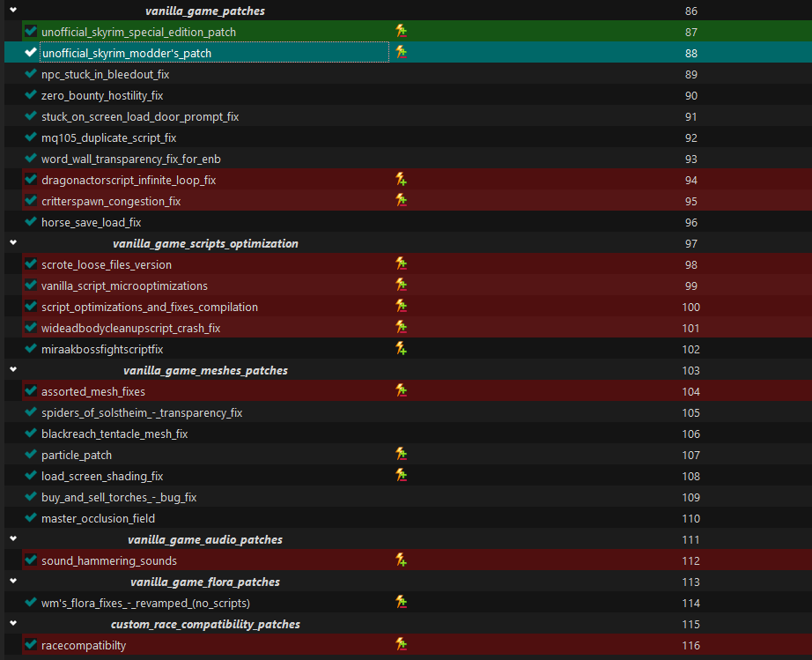The height and width of the screenshot is (660, 812).
Task: Select spiders_of_solstheim_-_transparency_fix mod name
Action: 142,413
